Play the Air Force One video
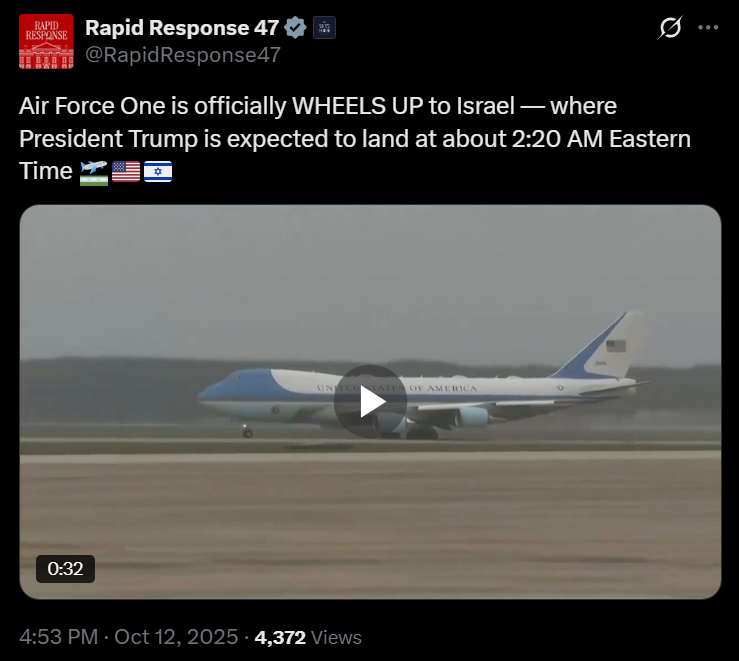739x661 pixels. [x=370, y=401]
